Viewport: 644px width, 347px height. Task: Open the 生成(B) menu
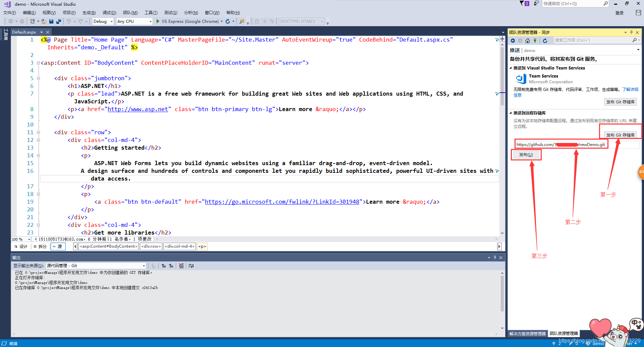[x=89, y=13]
